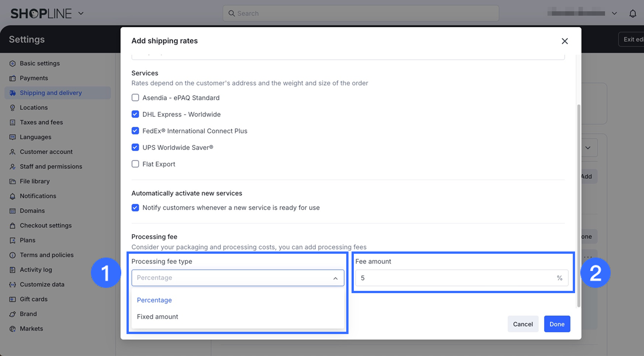Check the Flat Export service box

point(135,164)
